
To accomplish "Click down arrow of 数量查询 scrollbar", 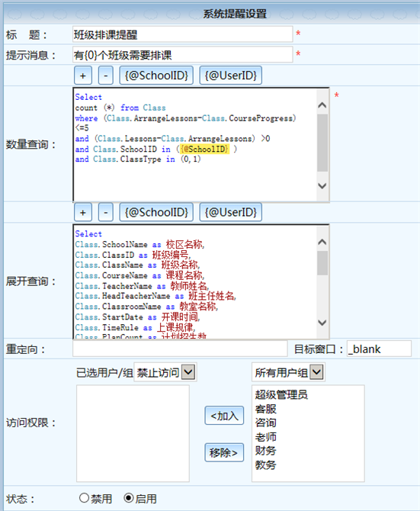I will pyautogui.click(x=322, y=186).
